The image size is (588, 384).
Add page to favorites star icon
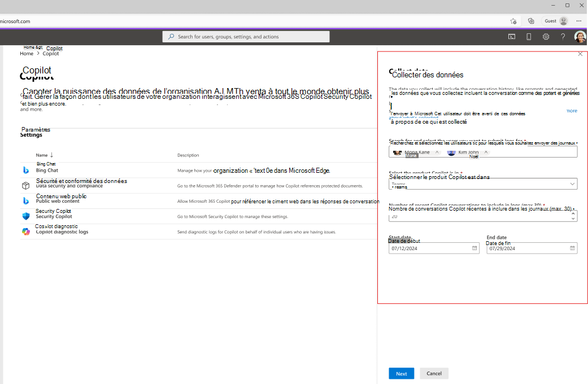click(x=513, y=21)
